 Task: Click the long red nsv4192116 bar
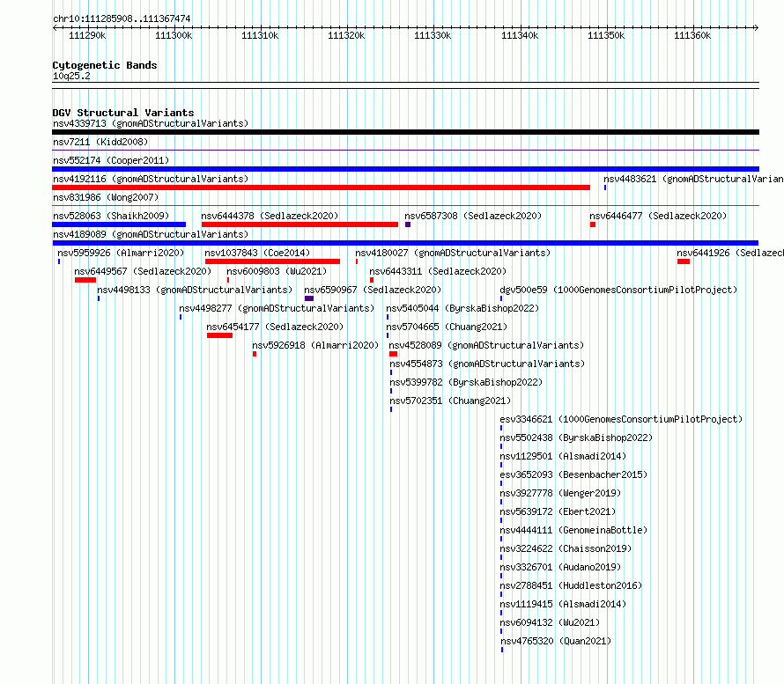[321, 188]
